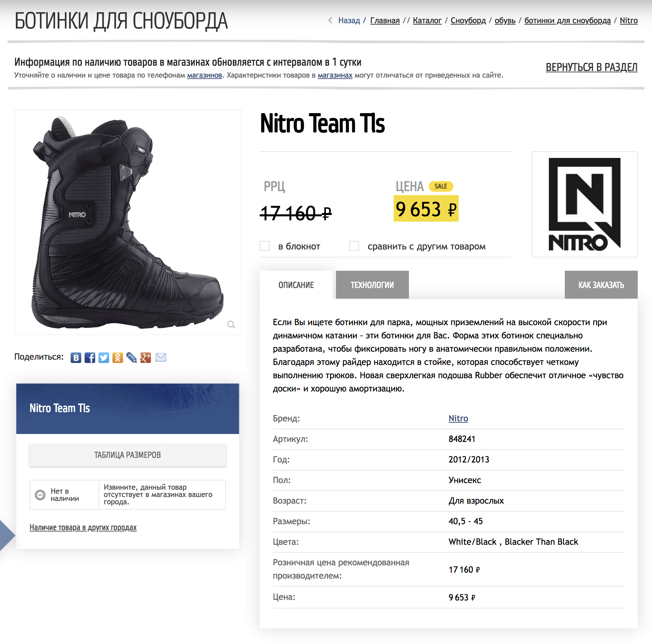Image resolution: width=652 pixels, height=644 pixels.
Task: Send the product by email icon
Action: pyautogui.click(x=161, y=357)
